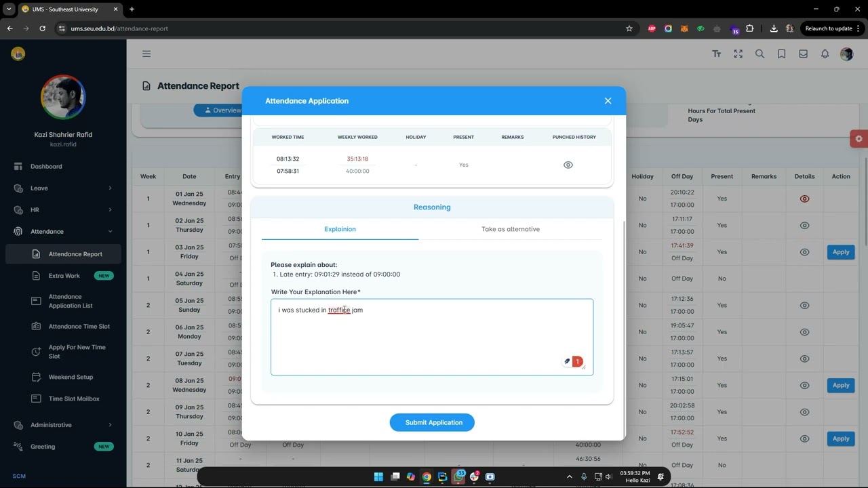
Task: View details eye for 03 Jan row
Action: coord(804,252)
